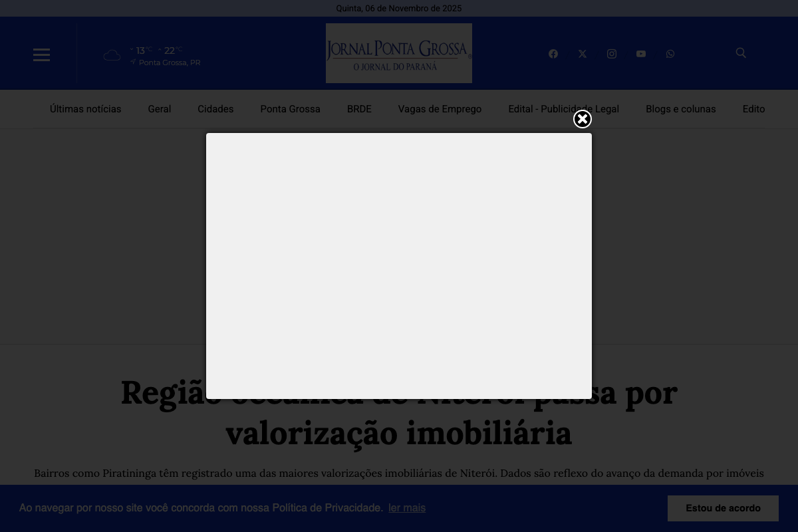The image size is (798, 532).
Task: Click the Ponta Grossa, PR location link
Action: point(170,62)
